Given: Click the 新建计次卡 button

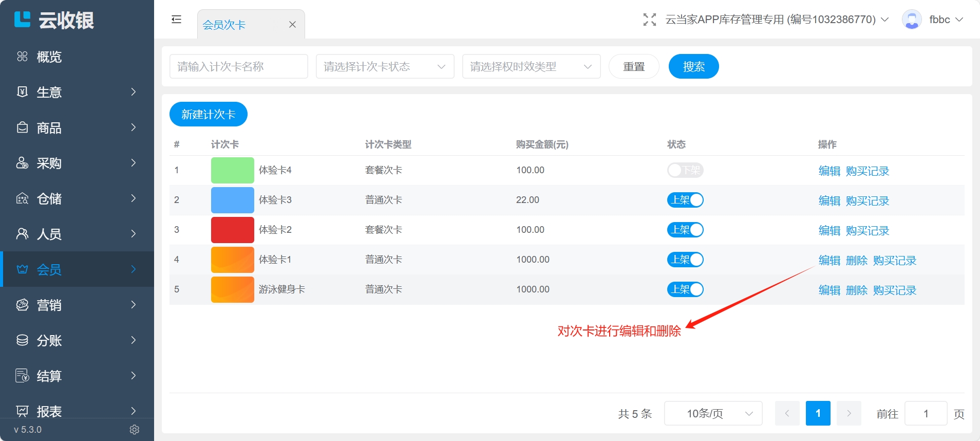Looking at the screenshot, I should 208,114.
